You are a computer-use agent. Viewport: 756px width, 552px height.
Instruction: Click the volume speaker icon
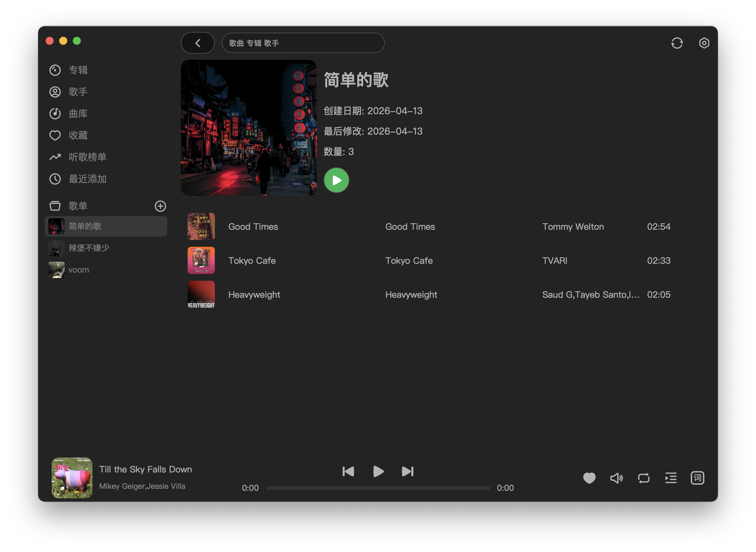pos(616,478)
